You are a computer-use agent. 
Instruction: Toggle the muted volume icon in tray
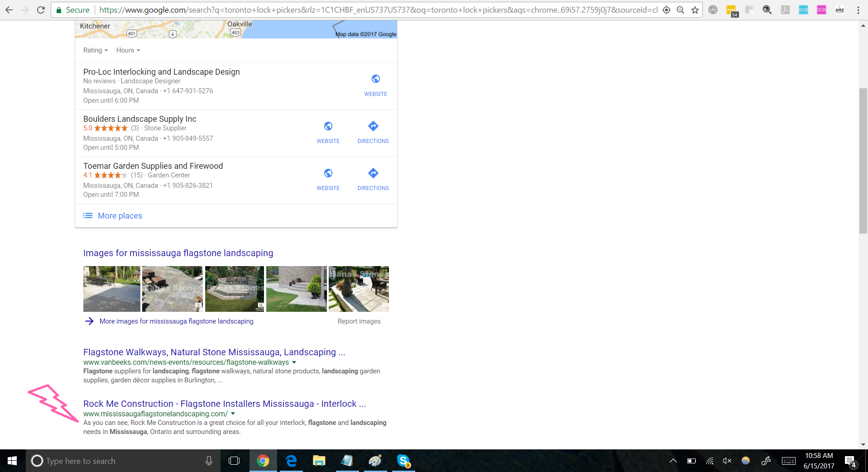[x=727, y=461]
